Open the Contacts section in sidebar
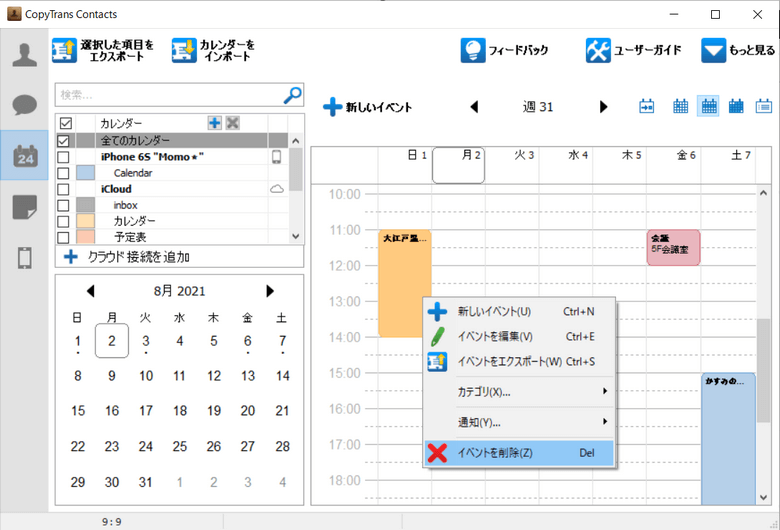The height and width of the screenshot is (530, 780). 24,55
